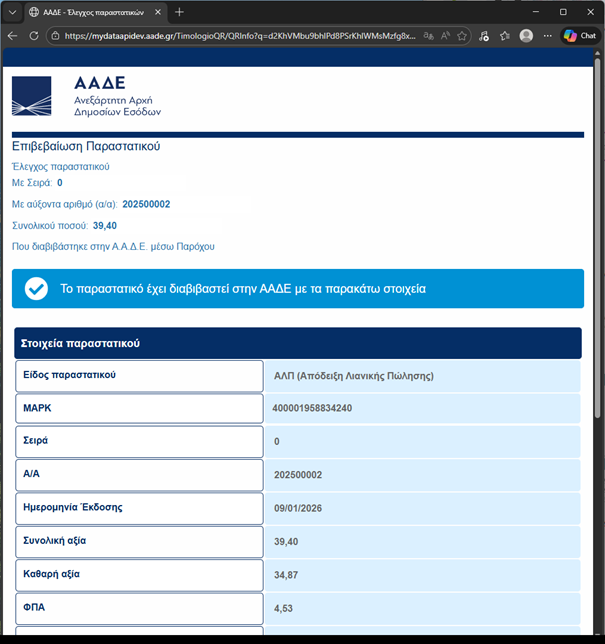Image resolution: width=605 pixels, height=644 pixels.
Task: Click the 'Στοιχεία παραστατικού' table header
Action: tap(298, 343)
